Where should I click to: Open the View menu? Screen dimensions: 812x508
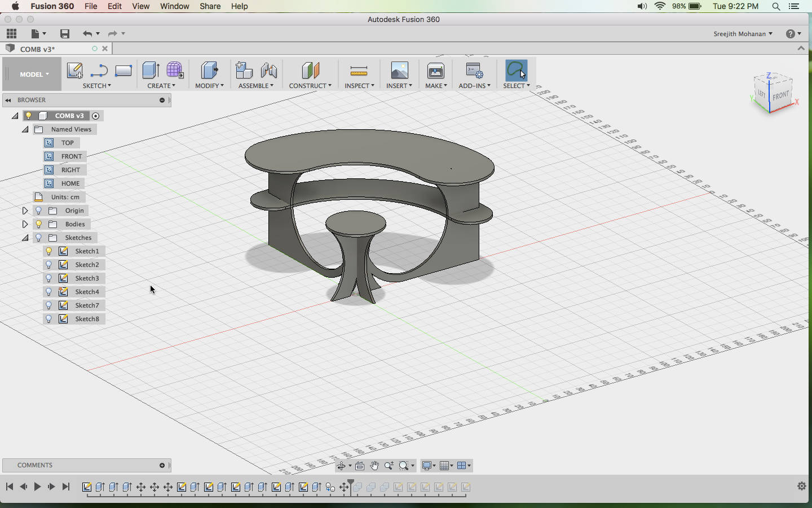coord(140,6)
